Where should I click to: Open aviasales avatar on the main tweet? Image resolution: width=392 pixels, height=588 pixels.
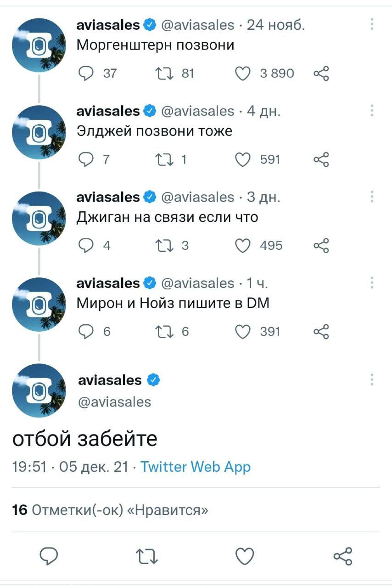(39, 390)
